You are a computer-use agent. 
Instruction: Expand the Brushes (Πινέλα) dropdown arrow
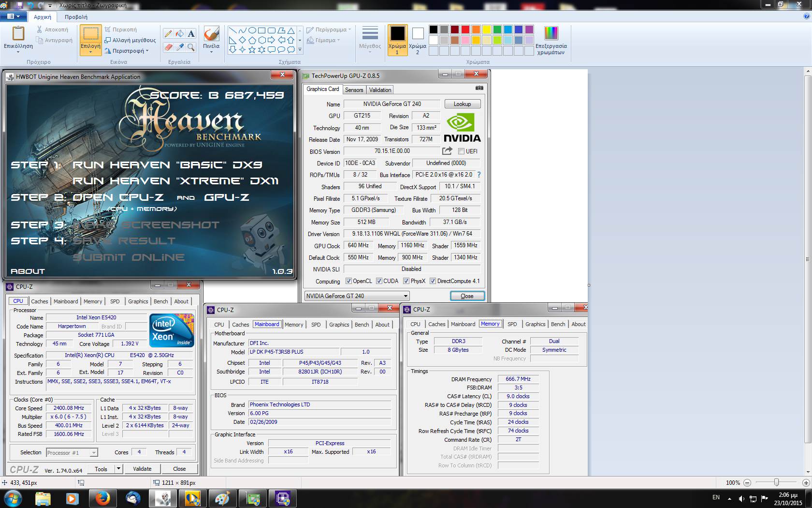pos(211,52)
